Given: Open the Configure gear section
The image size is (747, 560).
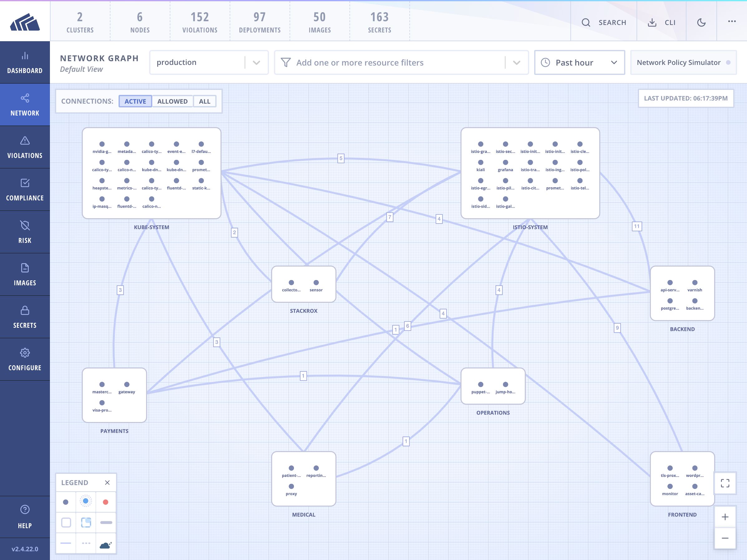Looking at the screenshot, I should [x=25, y=360].
